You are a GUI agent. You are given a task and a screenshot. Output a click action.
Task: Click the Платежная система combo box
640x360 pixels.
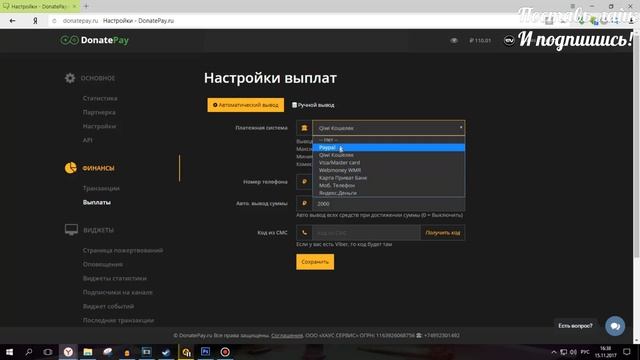pos(388,128)
